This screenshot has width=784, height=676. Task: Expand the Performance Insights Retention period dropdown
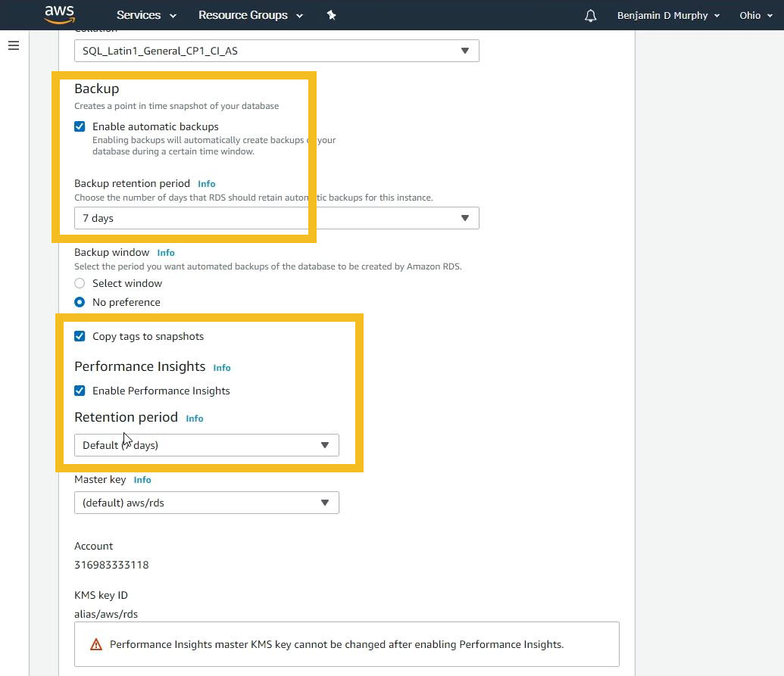207,445
